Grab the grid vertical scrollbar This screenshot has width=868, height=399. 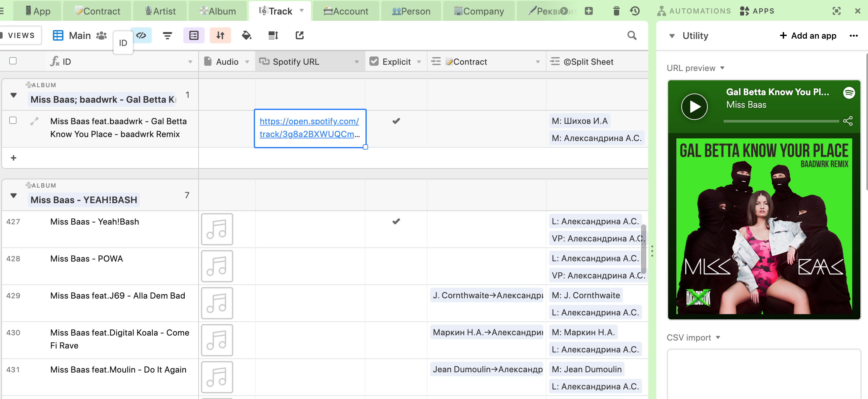[644, 249]
